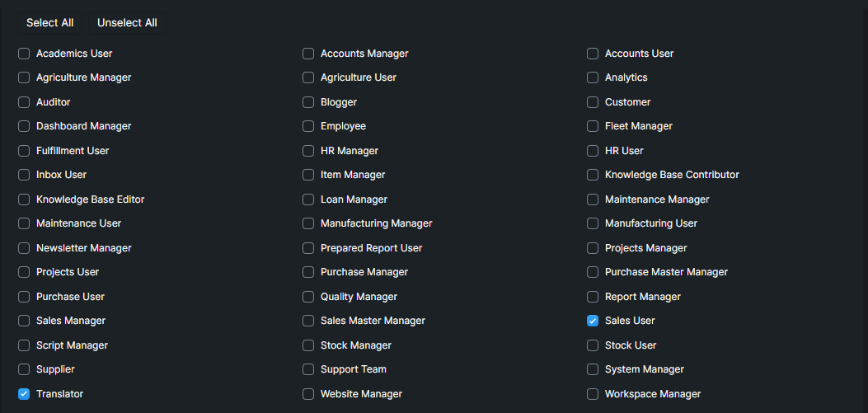Uncheck the Translator role checkbox
This screenshot has height=413, width=868.
tap(24, 393)
